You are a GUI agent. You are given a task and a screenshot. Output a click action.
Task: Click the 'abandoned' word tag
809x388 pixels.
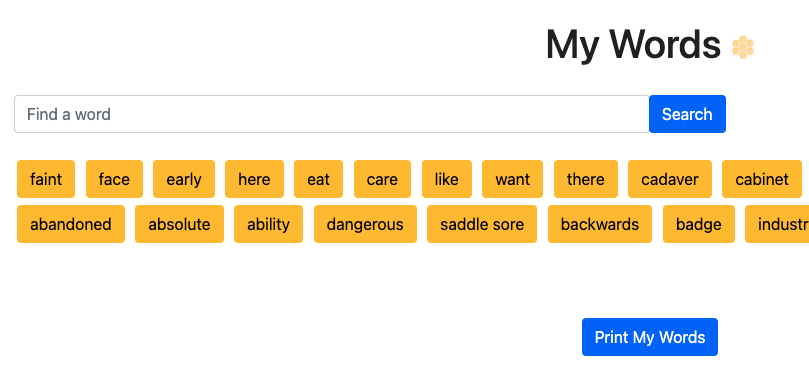(x=71, y=224)
